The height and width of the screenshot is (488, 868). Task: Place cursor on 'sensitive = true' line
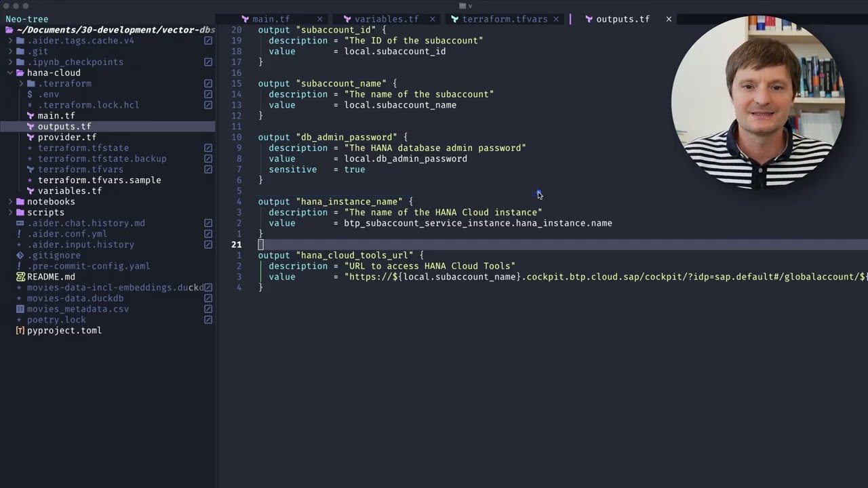point(317,169)
